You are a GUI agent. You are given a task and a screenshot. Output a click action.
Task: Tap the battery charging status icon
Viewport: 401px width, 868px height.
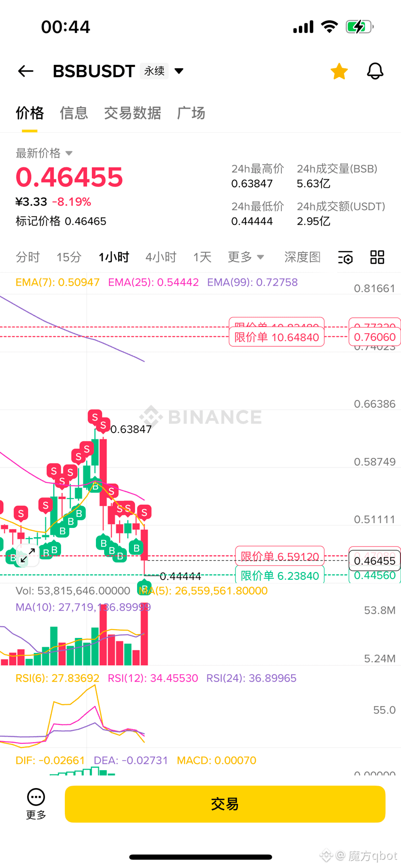pos(359,27)
